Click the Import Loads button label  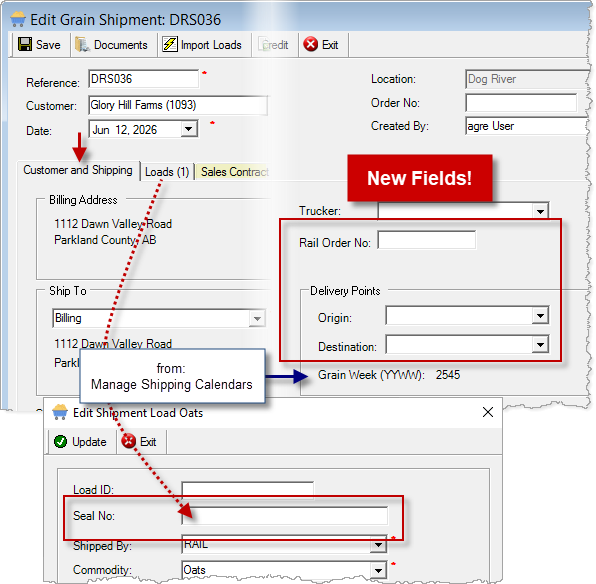point(211,45)
